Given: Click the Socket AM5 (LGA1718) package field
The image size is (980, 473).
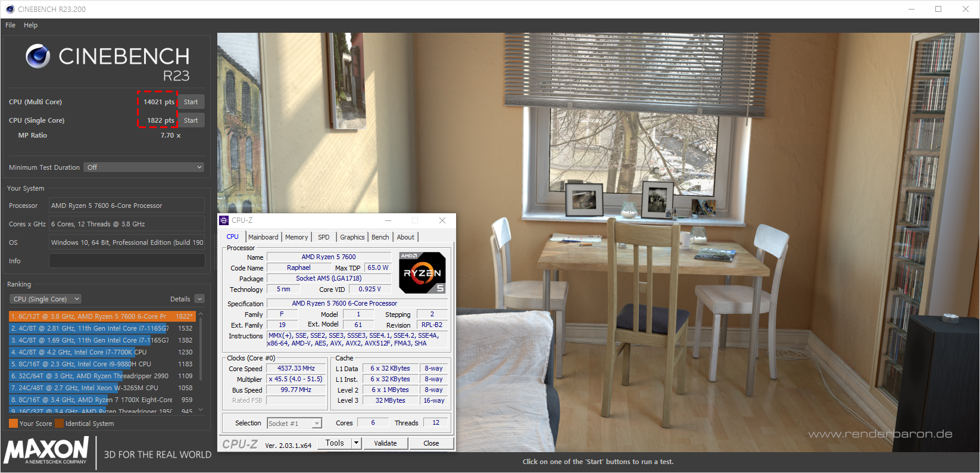Looking at the screenshot, I should [x=329, y=278].
